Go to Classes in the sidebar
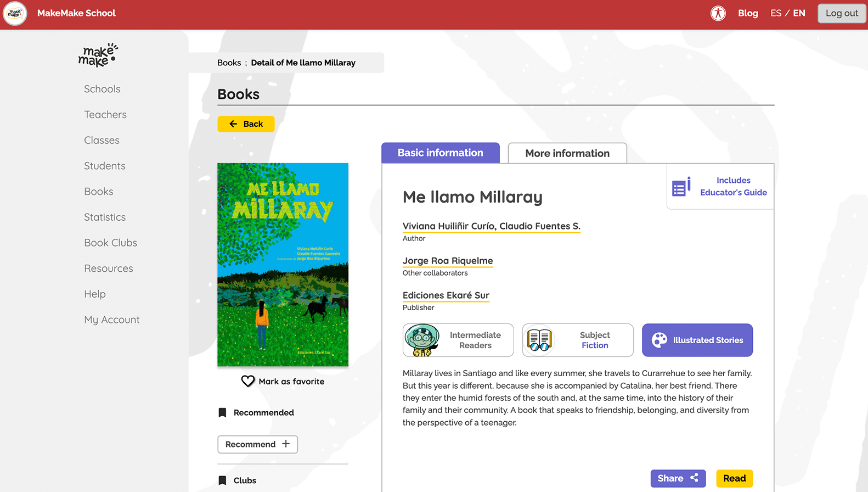868x492 pixels. coord(102,141)
